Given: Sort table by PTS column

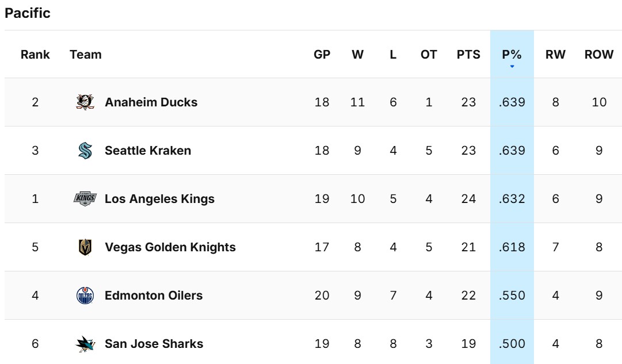Looking at the screenshot, I should coord(468,55).
